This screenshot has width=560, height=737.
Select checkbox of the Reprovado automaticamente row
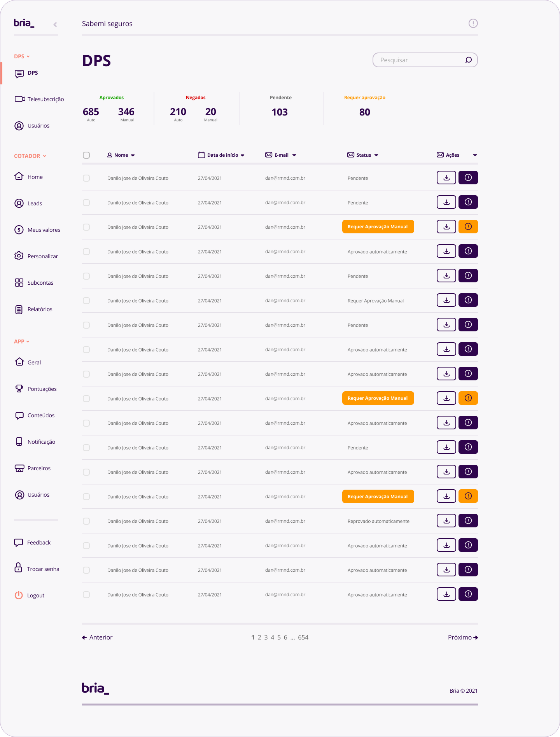pos(86,521)
